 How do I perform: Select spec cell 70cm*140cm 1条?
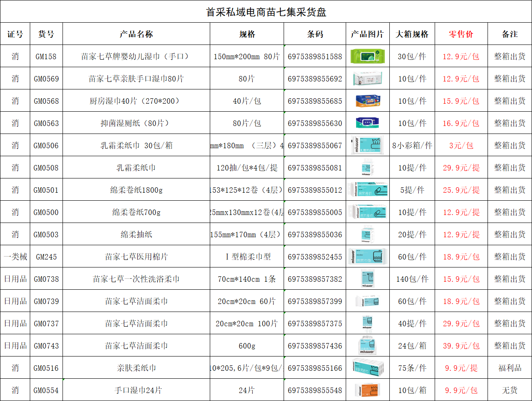coord(247,279)
